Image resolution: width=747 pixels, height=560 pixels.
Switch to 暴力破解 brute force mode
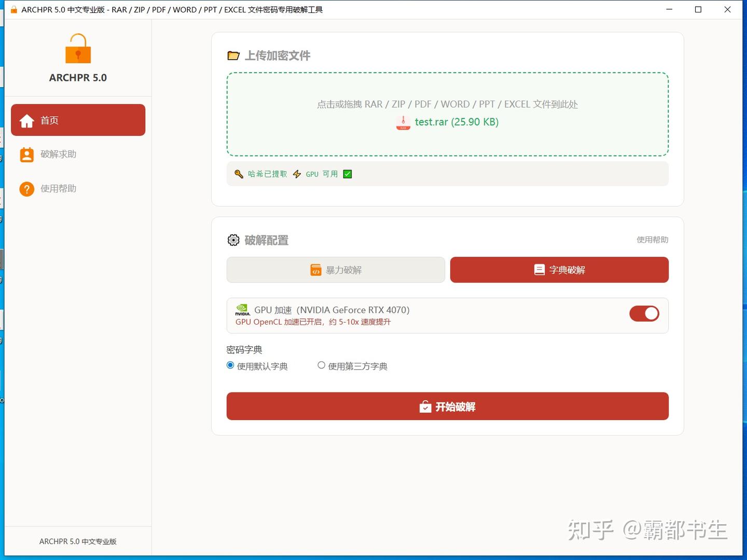pyautogui.click(x=336, y=270)
